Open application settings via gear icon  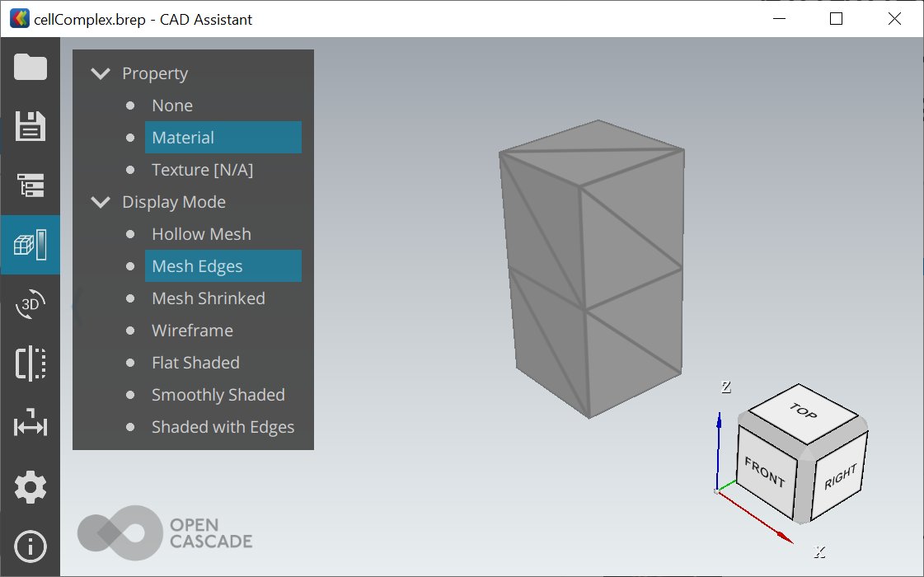(30, 486)
